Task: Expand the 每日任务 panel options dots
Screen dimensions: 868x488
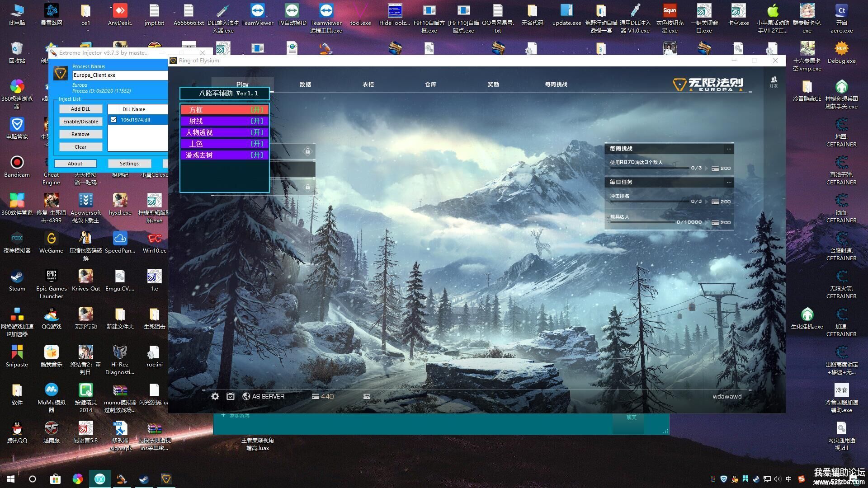Action: 728,182
